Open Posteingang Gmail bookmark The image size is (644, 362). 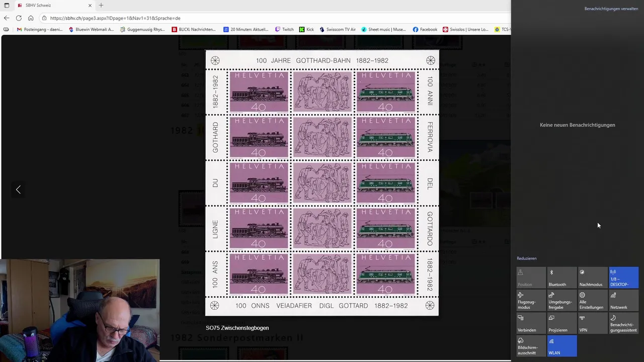[40, 30]
